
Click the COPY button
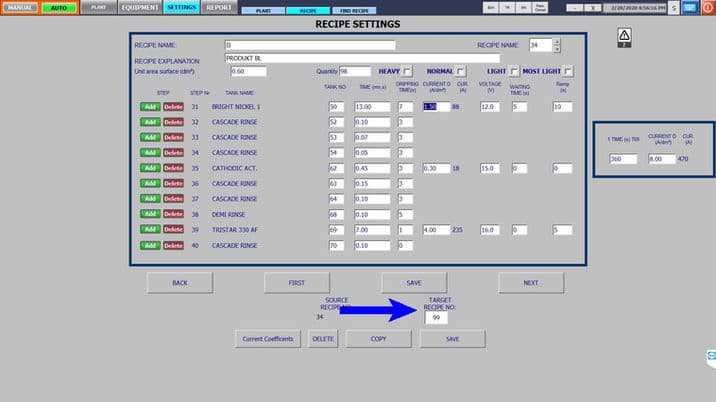(x=378, y=339)
